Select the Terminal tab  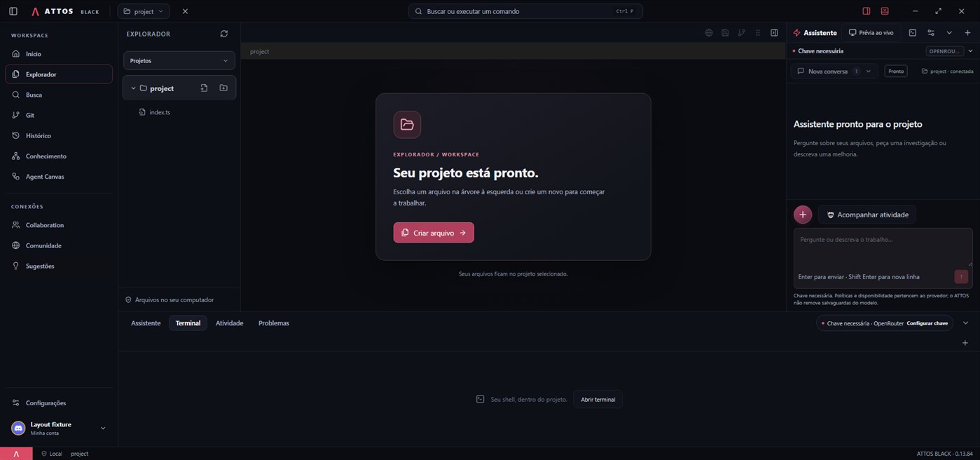(x=188, y=323)
